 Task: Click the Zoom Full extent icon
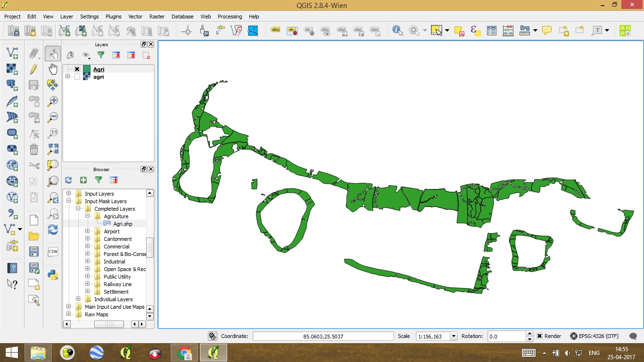pyautogui.click(x=53, y=149)
